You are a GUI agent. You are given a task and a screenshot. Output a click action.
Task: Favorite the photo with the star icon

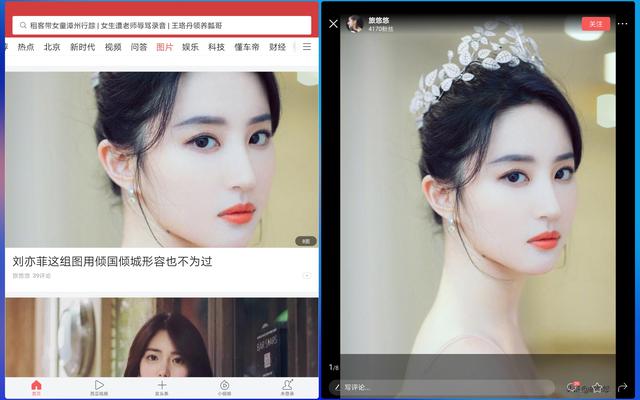(x=598, y=387)
